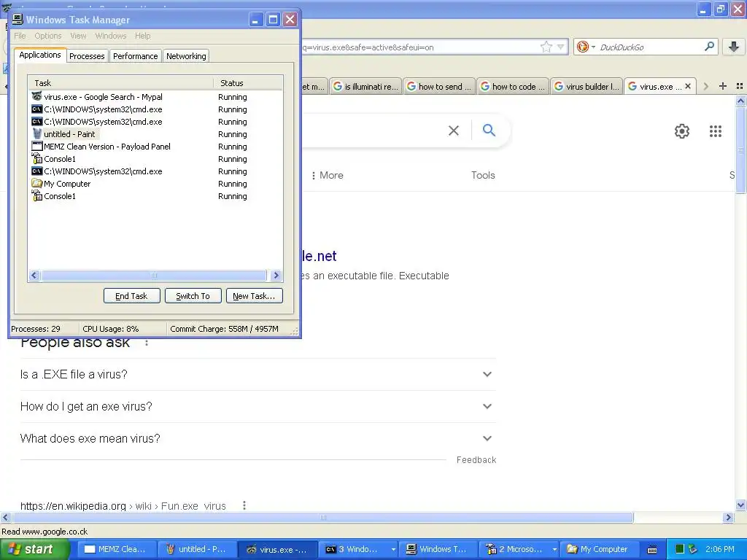747x560 pixels.
Task: Open the File menu in Task Manager
Action: 20,36
